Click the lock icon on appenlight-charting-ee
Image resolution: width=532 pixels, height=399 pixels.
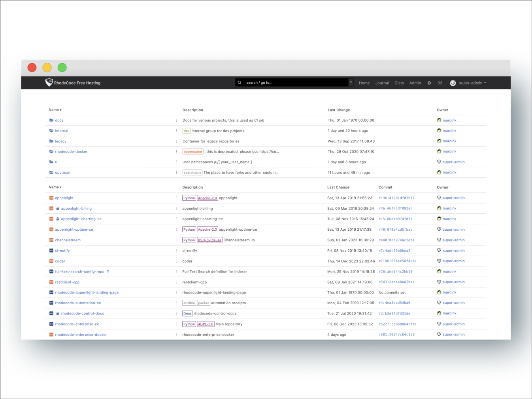tap(58, 218)
